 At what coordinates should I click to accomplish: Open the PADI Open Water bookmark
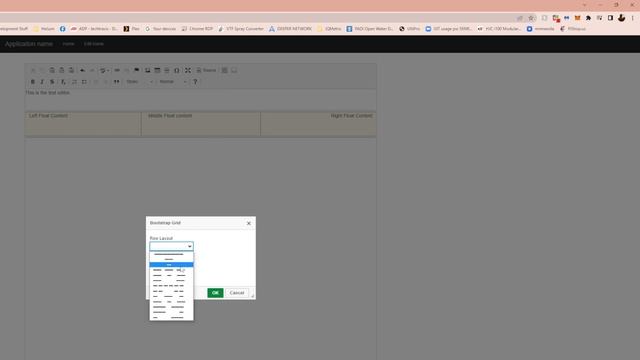click(x=370, y=29)
